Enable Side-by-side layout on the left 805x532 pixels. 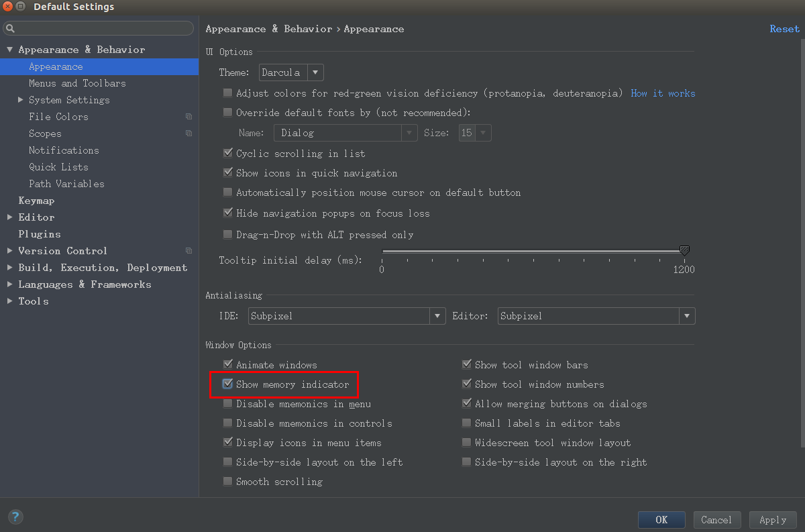click(x=228, y=462)
